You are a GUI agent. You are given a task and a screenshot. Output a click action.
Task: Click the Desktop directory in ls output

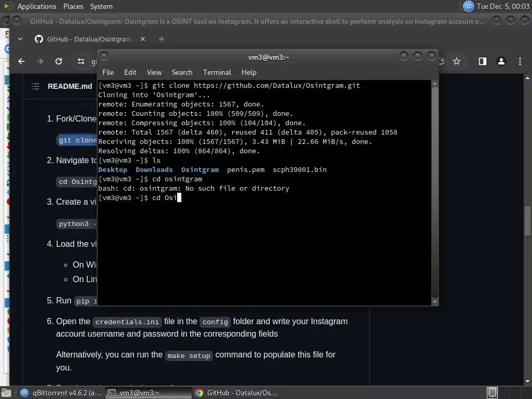(113, 170)
